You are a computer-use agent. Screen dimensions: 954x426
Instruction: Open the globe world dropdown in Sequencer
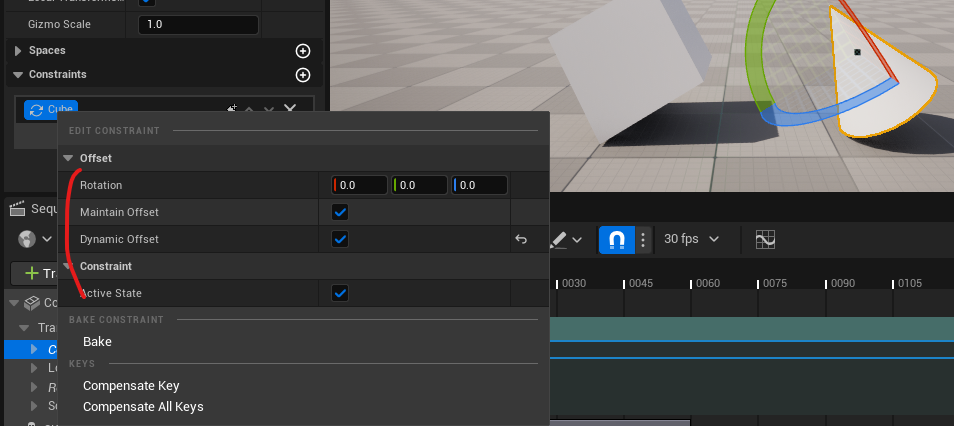[33, 239]
